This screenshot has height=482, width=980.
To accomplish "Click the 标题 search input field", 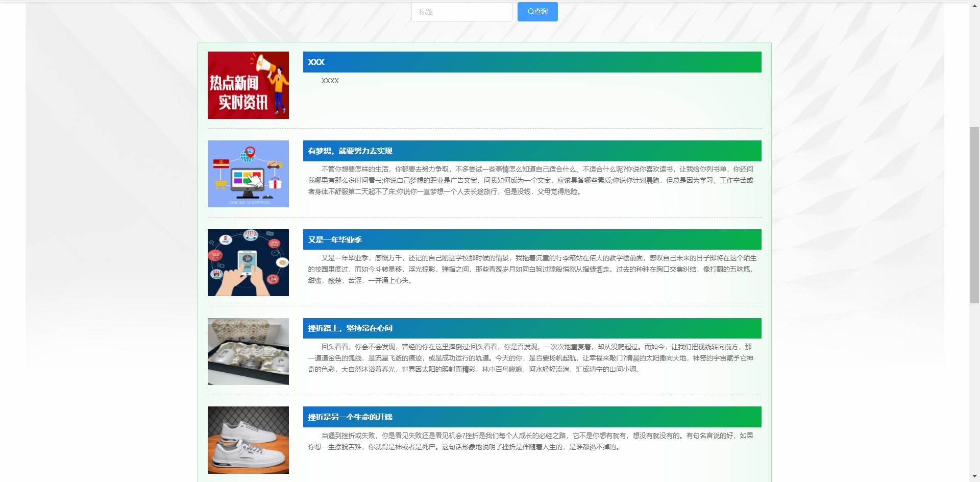I will click(x=461, y=12).
